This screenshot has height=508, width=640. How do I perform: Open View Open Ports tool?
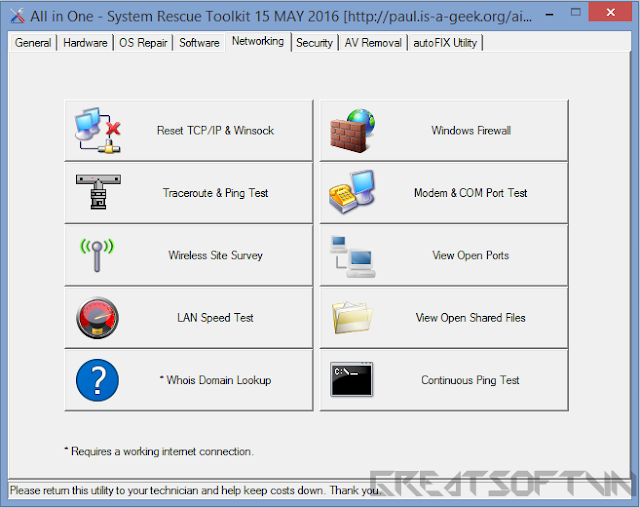(x=444, y=255)
